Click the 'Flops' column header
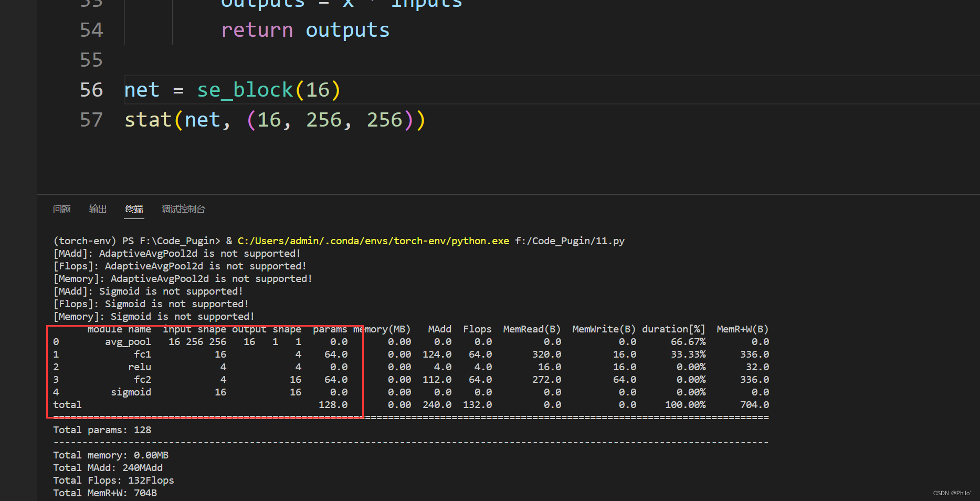Viewport: 980px width, 501px height. (x=477, y=329)
